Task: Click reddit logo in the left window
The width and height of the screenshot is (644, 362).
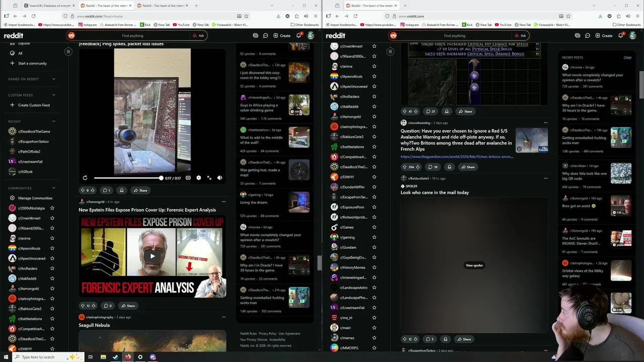Action: tap(14, 36)
